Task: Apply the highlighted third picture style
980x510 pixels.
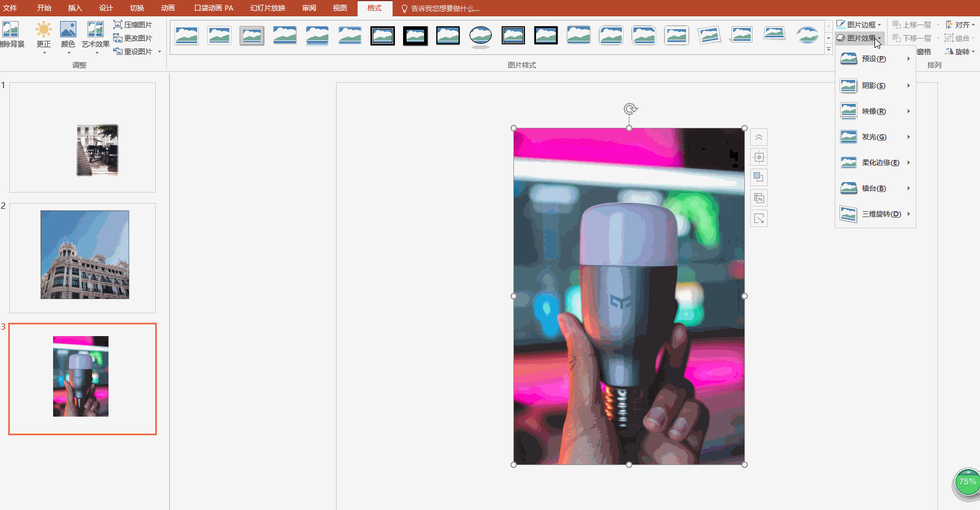Action: 252,36
